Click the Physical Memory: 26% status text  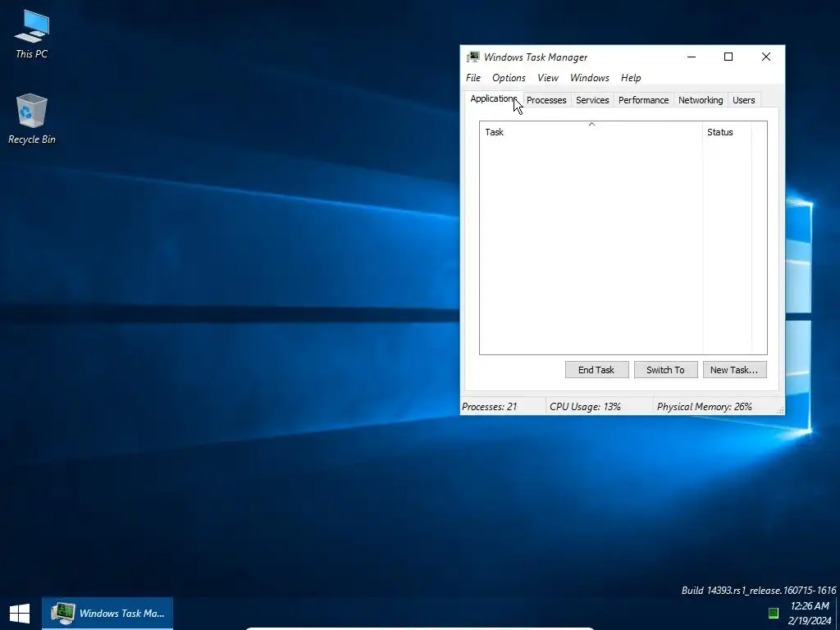click(x=705, y=407)
